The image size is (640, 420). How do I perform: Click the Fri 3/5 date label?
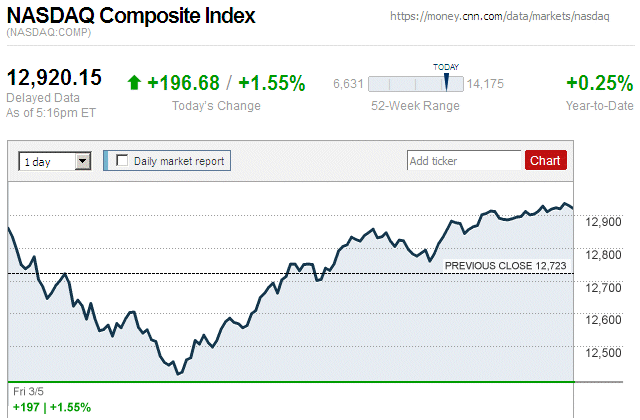30,390
